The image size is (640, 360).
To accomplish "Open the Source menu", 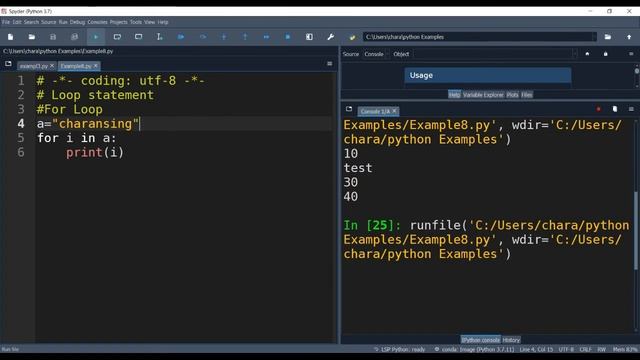I will [49, 22].
